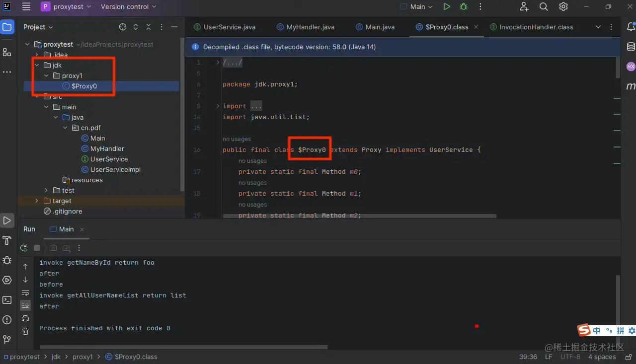Switch to the MyHandler.java tab
The width and height of the screenshot is (636, 364).
[x=305, y=27]
